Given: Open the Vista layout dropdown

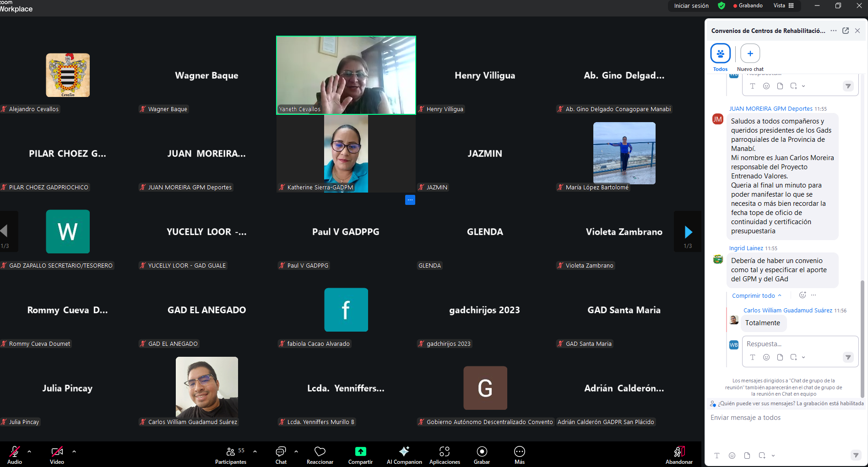Looking at the screenshot, I should point(783,5).
